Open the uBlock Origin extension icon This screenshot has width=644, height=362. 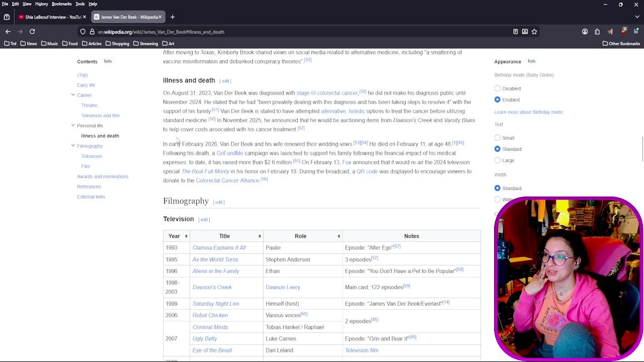tap(624, 31)
